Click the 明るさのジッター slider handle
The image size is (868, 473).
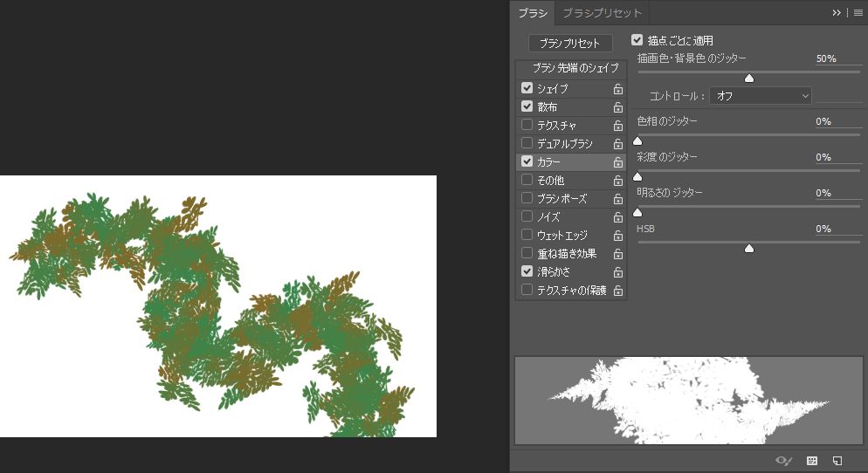[637, 213]
